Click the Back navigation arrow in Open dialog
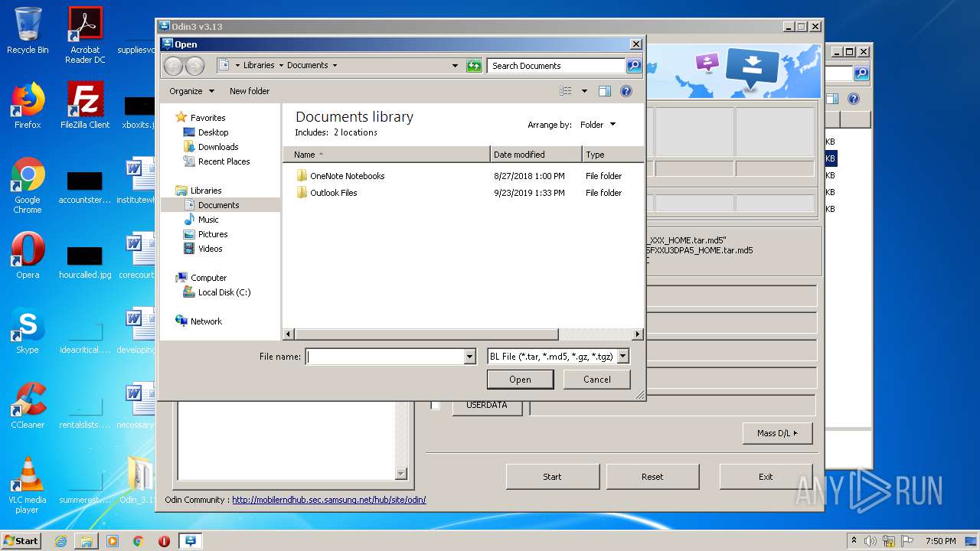Screen dimensions: 980x551 tap(174, 66)
